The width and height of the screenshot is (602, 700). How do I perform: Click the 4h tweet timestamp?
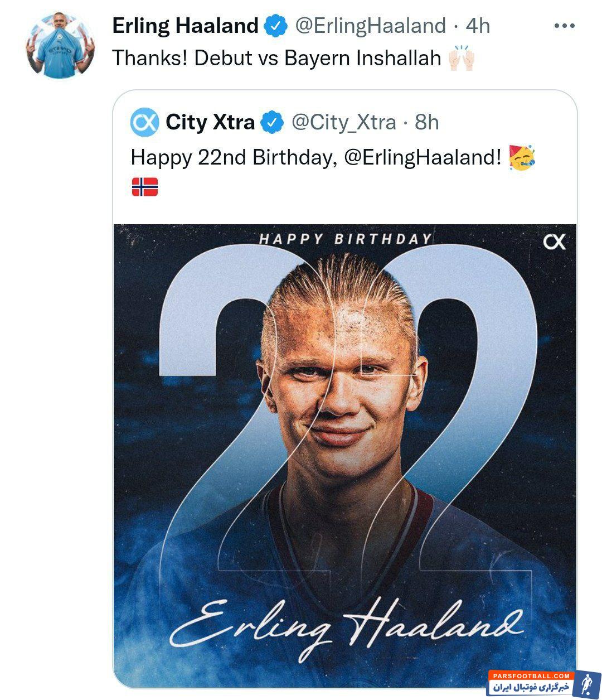pos(478,26)
